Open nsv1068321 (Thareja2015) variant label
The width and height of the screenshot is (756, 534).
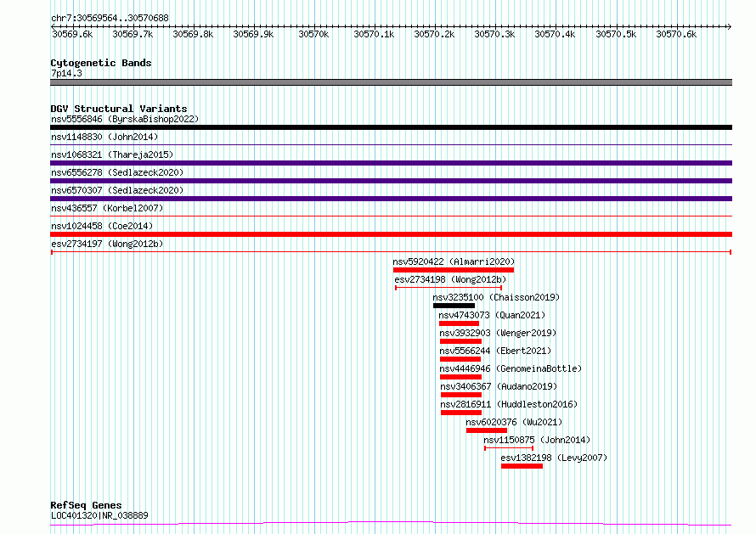point(112,155)
